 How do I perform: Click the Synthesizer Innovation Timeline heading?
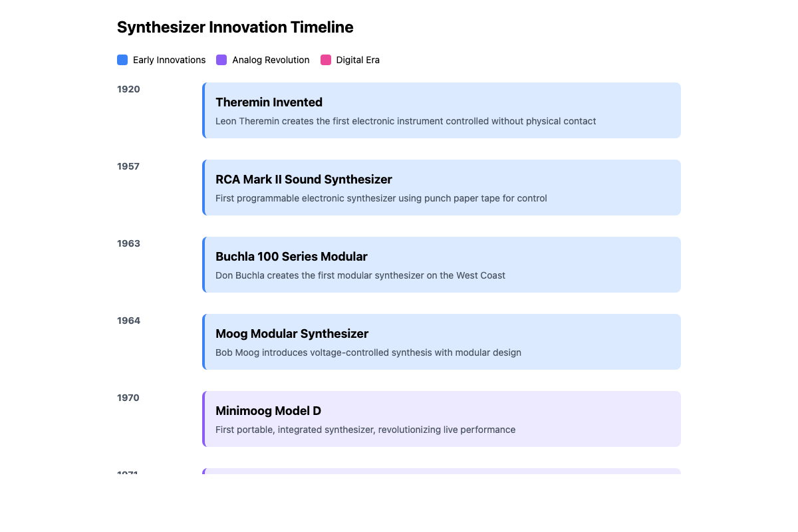pyautogui.click(x=235, y=27)
